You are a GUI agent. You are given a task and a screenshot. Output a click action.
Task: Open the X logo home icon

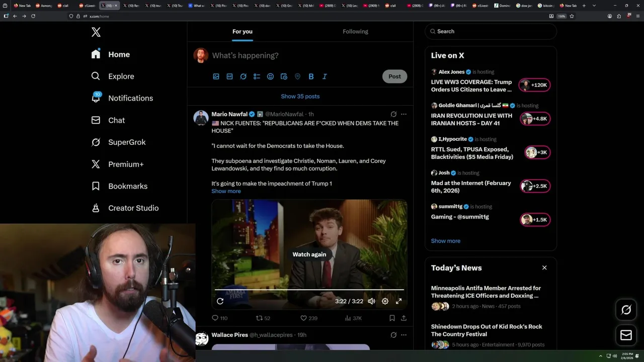point(96,32)
